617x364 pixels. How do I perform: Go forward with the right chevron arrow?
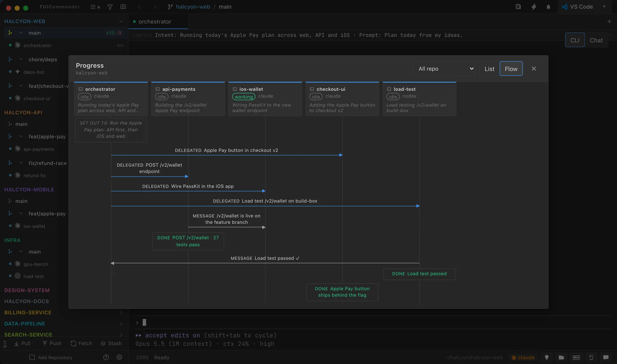point(155,7)
